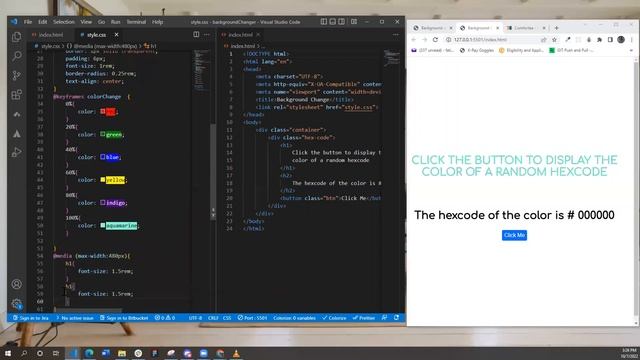Open Windows taskbar search
640x360 pixels.
click(24, 353)
